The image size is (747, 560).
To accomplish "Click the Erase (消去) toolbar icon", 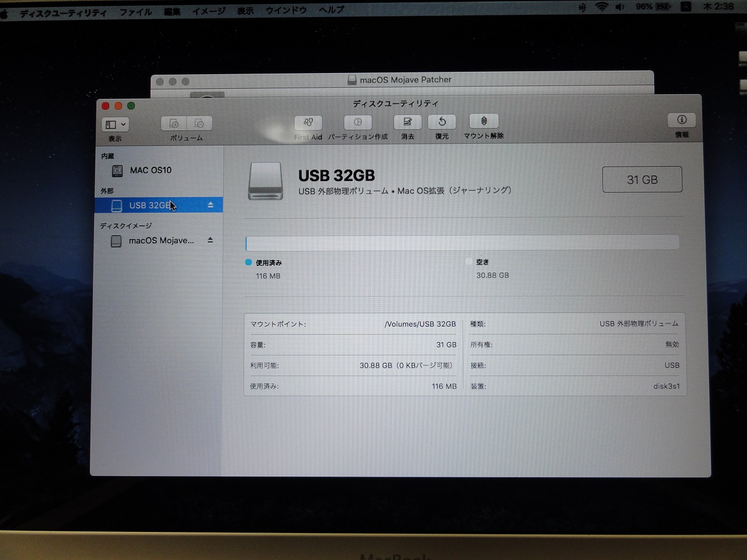I will 408,122.
